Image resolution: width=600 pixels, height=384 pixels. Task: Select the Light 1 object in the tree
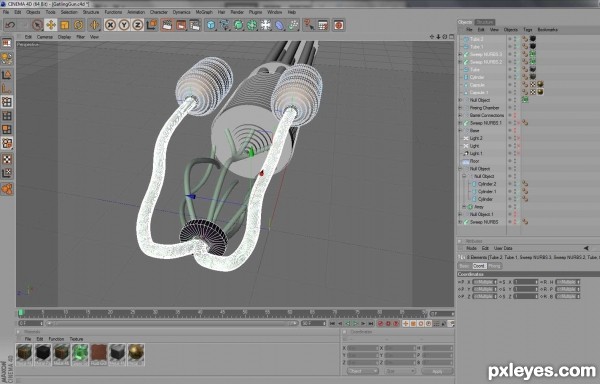(476, 153)
